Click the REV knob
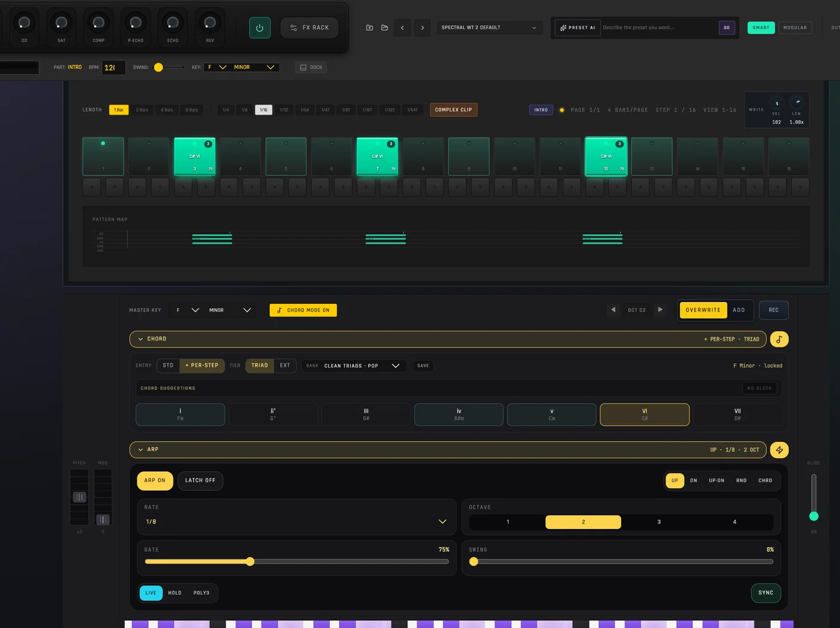The height and width of the screenshot is (628, 840). tap(210, 23)
